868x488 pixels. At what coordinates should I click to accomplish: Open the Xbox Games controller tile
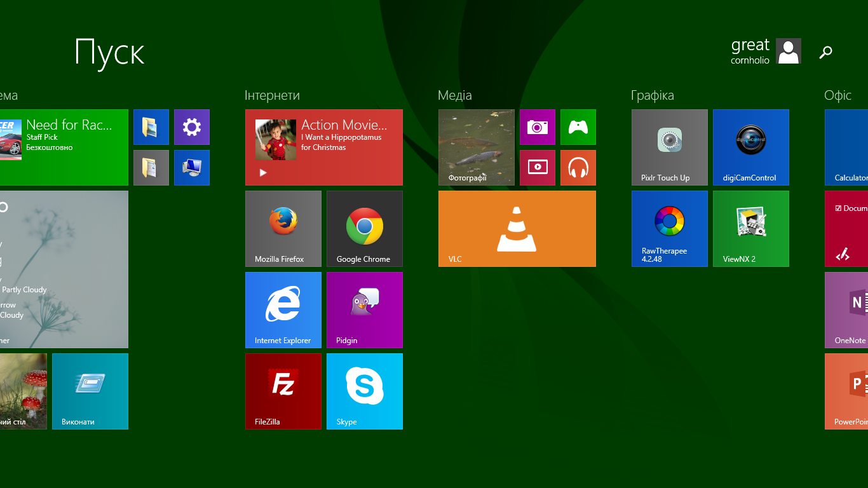[x=578, y=127]
